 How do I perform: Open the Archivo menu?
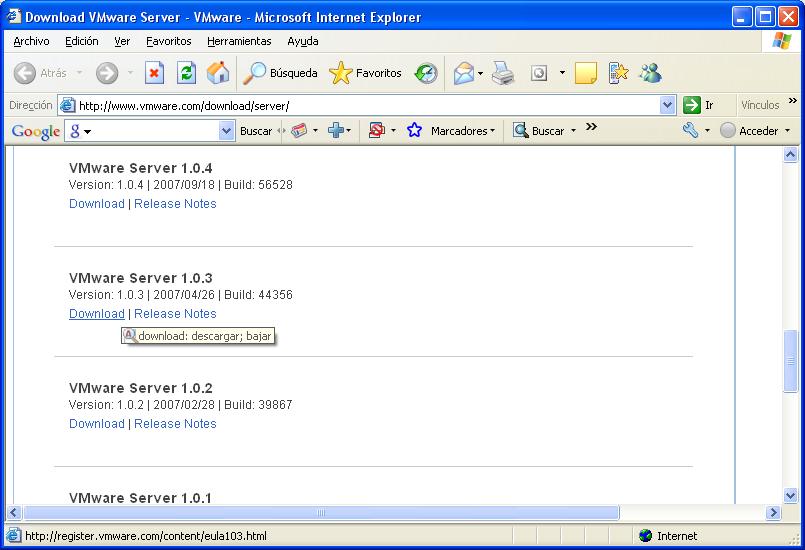click(x=31, y=41)
